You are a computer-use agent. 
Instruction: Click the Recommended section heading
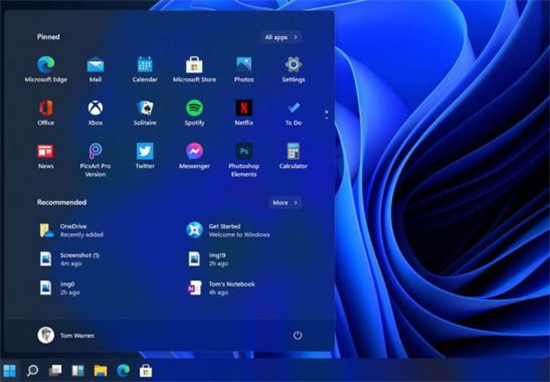[x=62, y=202]
